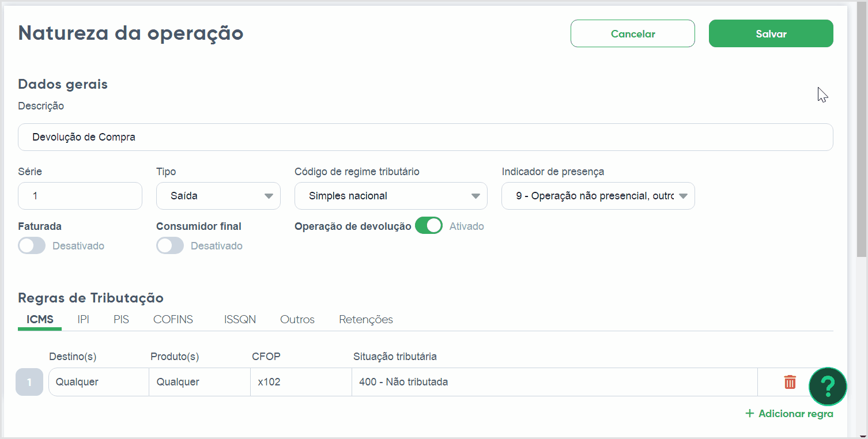Screen dimensions: 868x439
Task: Open the Indicador de presença dropdown
Action: 598,196
